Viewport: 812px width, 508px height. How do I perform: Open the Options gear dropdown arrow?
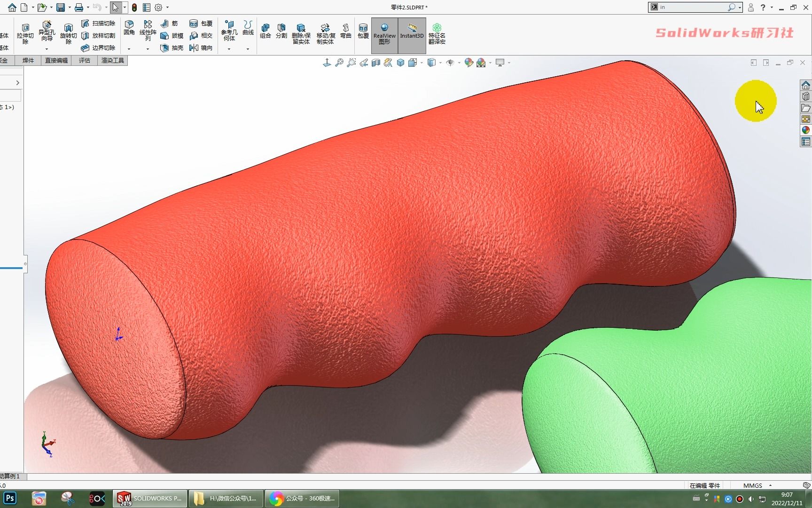click(167, 7)
